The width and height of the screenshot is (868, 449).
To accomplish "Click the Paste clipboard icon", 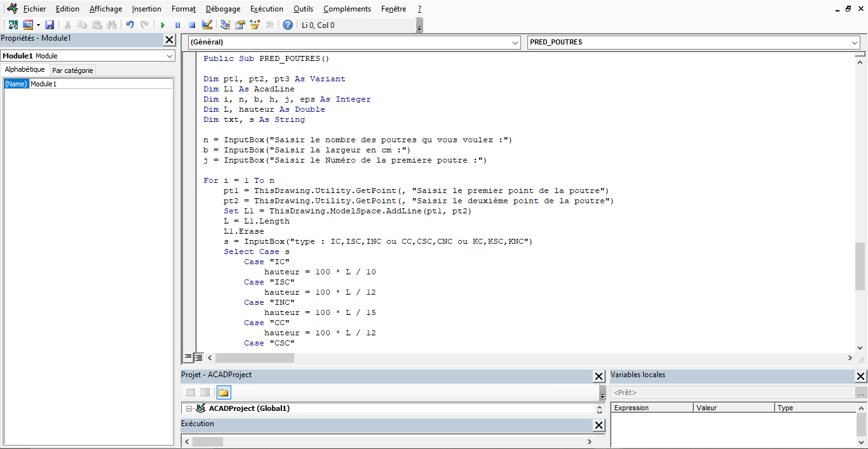I will coord(97,25).
